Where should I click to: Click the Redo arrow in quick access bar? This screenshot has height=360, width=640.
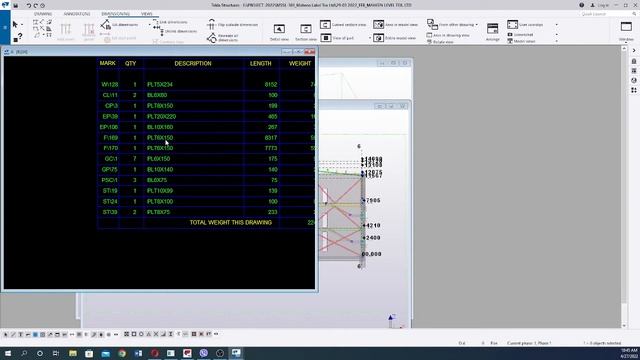click(x=36, y=5)
